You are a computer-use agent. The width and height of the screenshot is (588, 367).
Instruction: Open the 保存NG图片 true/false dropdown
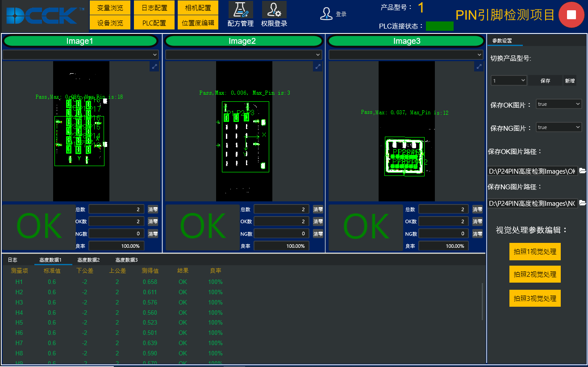559,127
